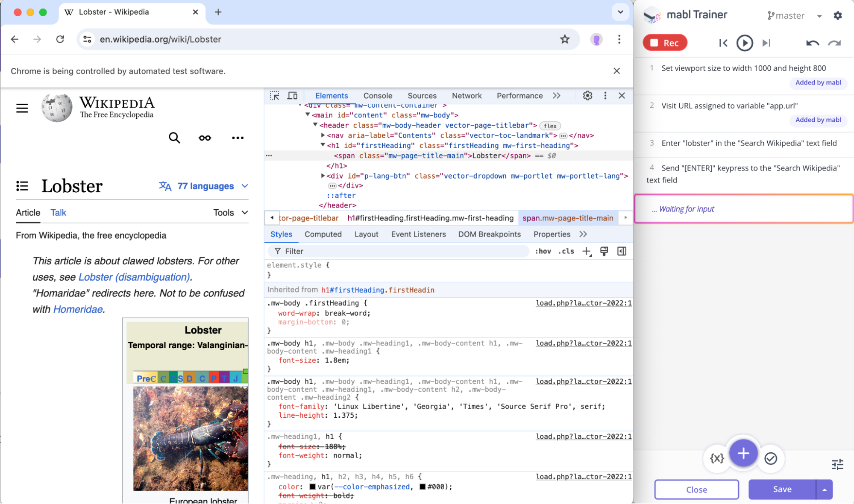This screenshot has height=504, width=854.
Task: Select step 3 Enter "lobster" in trainer
Action: [743, 144]
